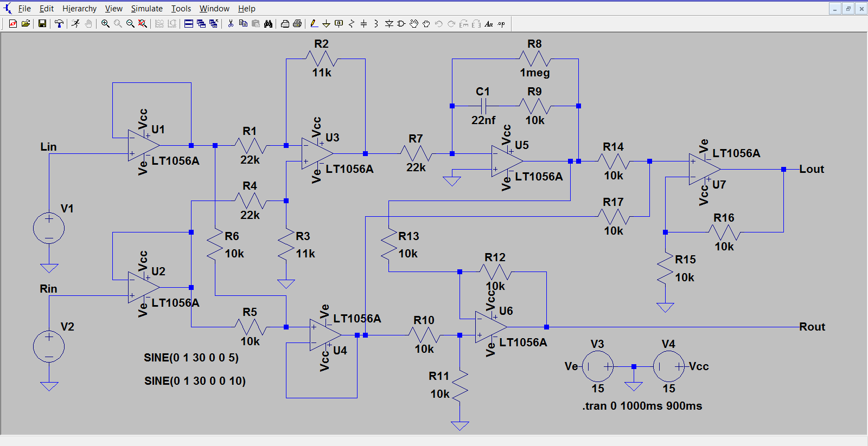868x446 pixels.
Task: Select voltage source V3 symbol
Action: [x=598, y=366]
